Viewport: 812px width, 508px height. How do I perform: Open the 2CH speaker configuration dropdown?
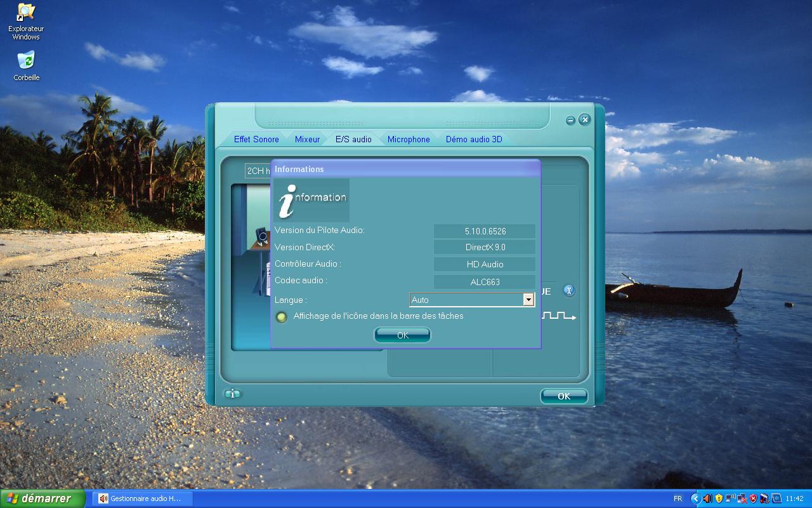tap(258, 171)
